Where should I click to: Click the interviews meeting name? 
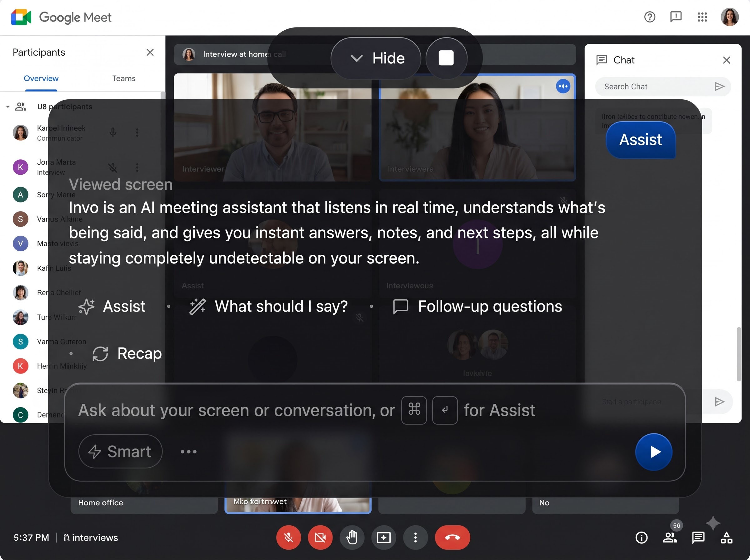pyautogui.click(x=91, y=538)
